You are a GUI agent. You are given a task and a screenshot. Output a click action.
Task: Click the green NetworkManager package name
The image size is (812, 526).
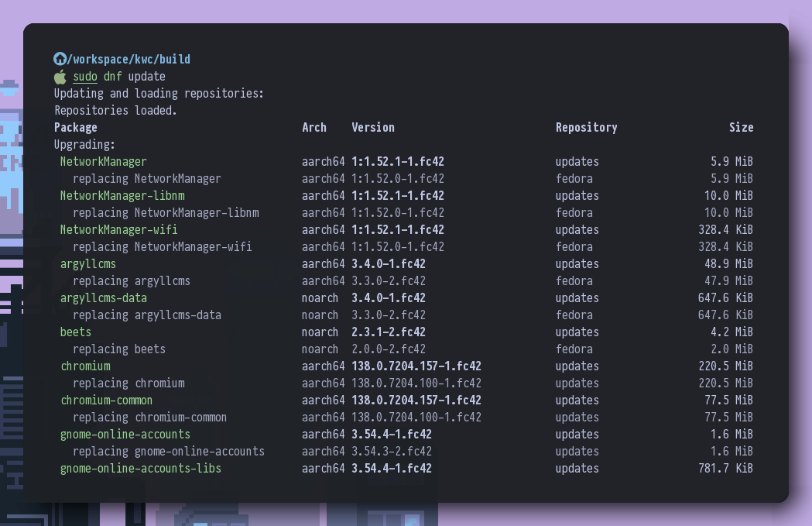(x=103, y=162)
